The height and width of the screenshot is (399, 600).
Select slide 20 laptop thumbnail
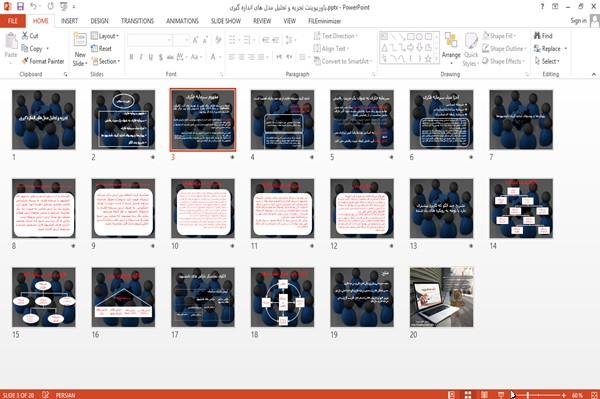tap(441, 297)
